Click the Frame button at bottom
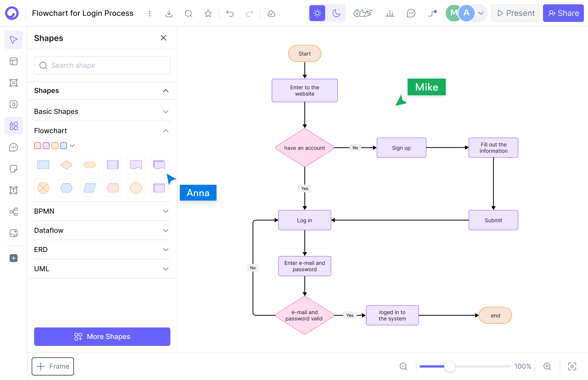The image size is (588, 380). pyautogui.click(x=53, y=366)
